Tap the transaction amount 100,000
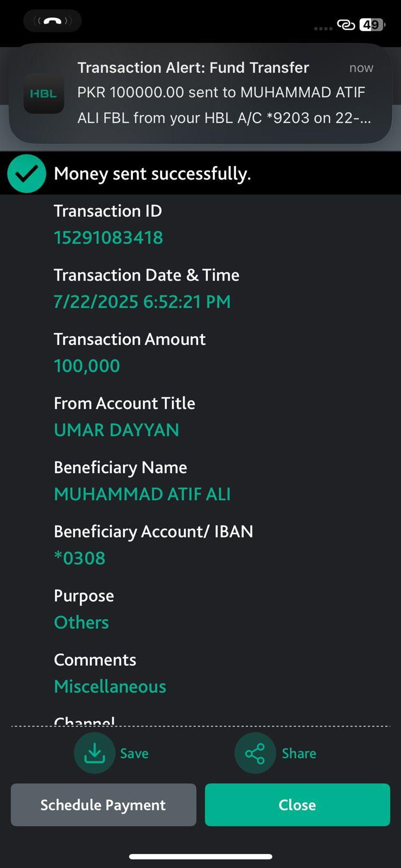Viewport: 401px width, 868px height. (x=87, y=366)
